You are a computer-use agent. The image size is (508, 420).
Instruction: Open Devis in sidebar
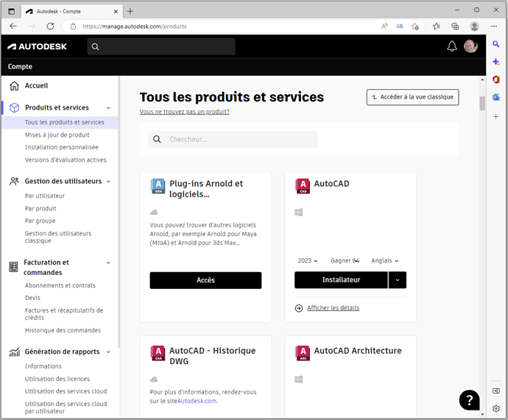click(32, 298)
